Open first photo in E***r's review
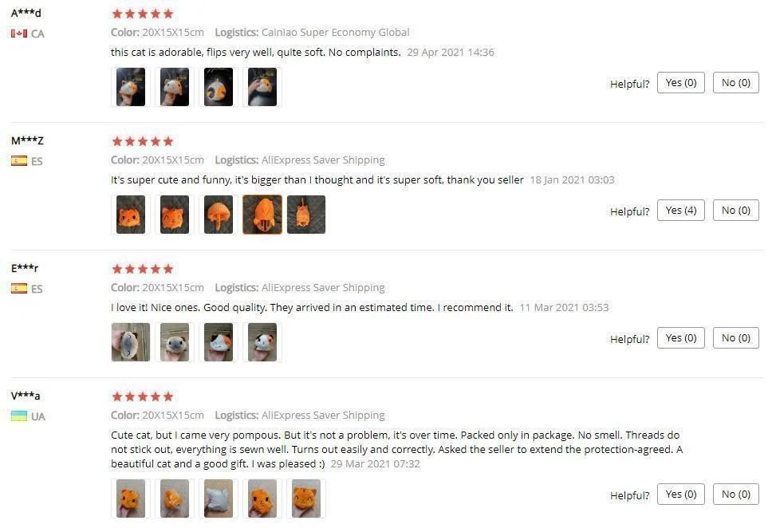This screenshot has width=776, height=532. click(x=131, y=342)
